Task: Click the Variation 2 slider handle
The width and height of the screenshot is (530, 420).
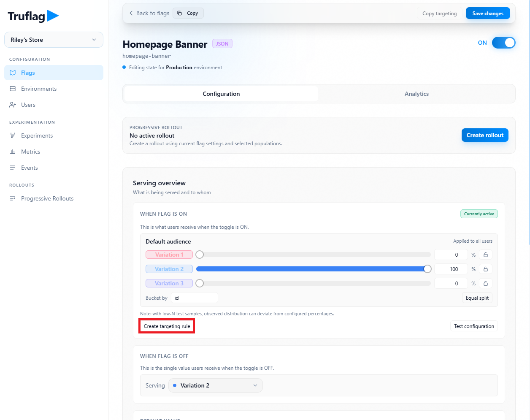Action: pos(427,269)
